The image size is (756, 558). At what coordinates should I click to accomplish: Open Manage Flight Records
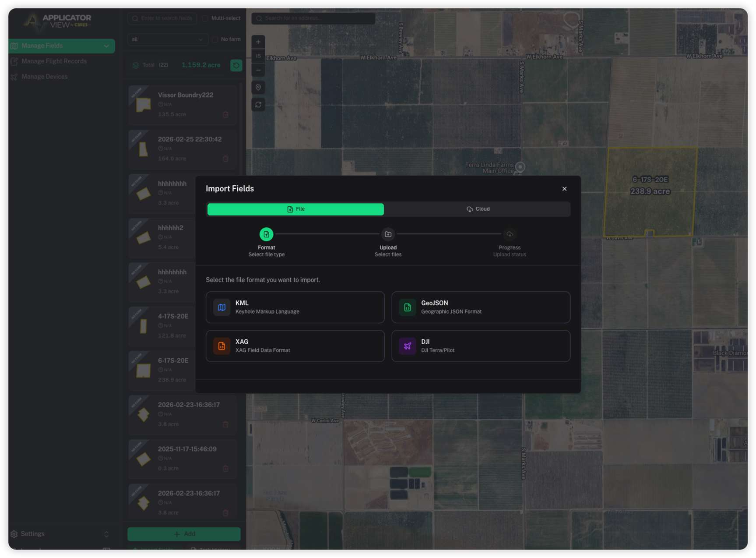pos(54,61)
